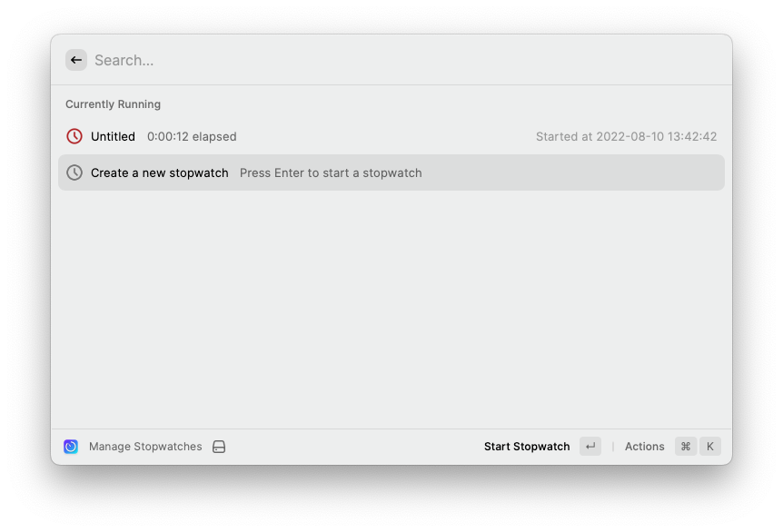783x532 pixels.
Task: Click the Enter key icon in footer
Action: (590, 446)
